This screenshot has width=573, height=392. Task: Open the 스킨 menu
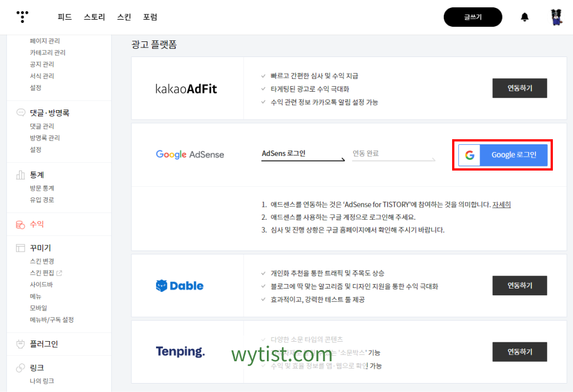point(124,17)
